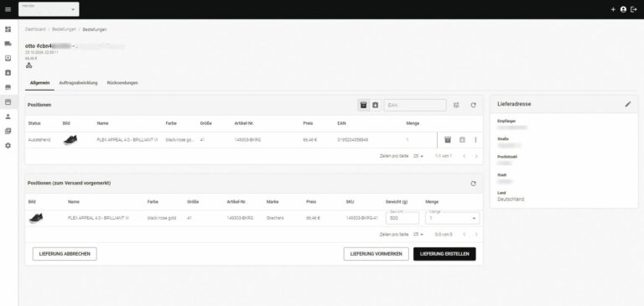Select the Ausstehend status cell
This screenshot has height=306, width=644.
(39, 140)
